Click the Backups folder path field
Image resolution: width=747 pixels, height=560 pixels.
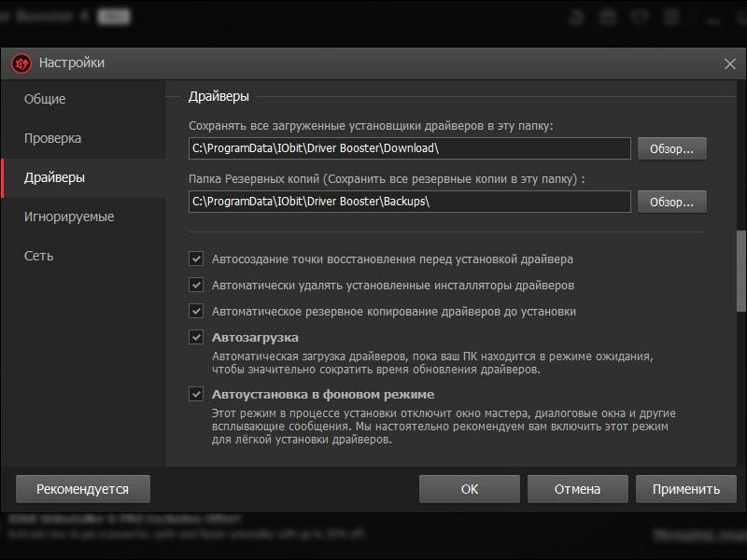coord(409,202)
